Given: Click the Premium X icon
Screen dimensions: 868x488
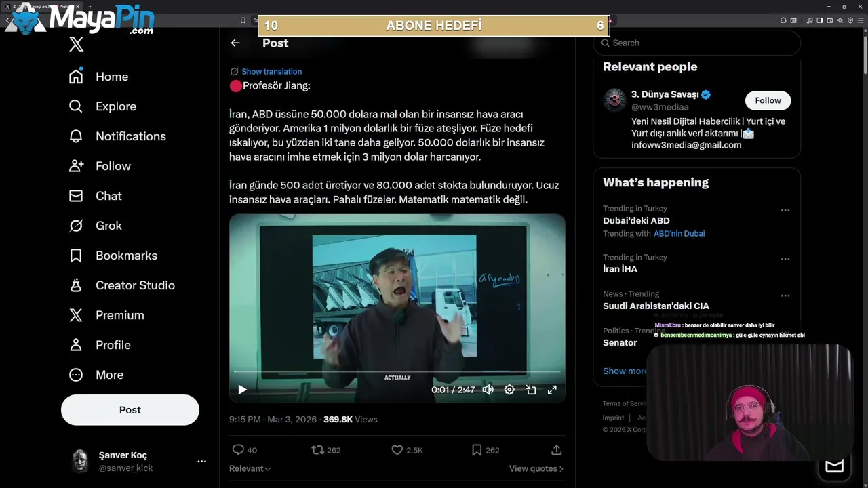Looking at the screenshot, I should click(x=76, y=315).
